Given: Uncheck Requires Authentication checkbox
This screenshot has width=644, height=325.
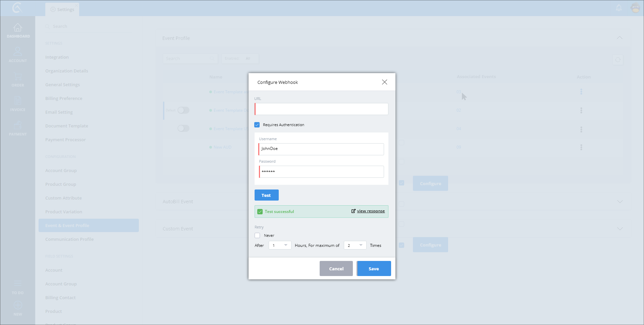Looking at the screenshot, I should (x=257, y=125).
